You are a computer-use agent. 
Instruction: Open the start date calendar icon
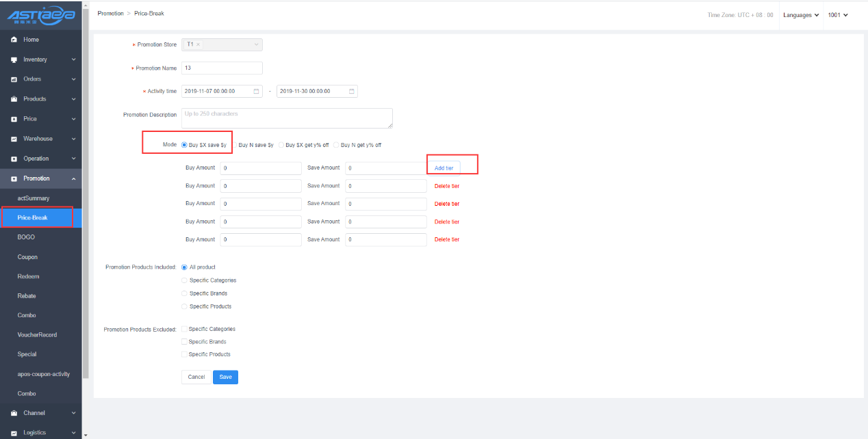click(257, 91)
